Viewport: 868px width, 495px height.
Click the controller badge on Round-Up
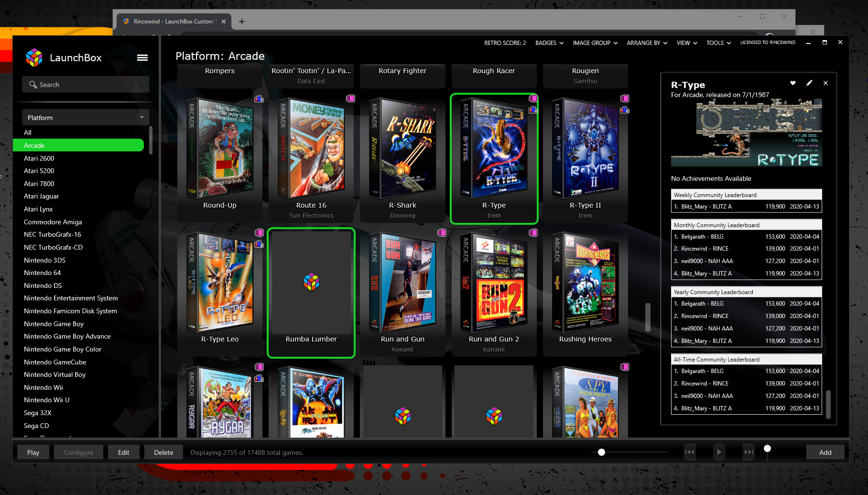tap(259, 99)
